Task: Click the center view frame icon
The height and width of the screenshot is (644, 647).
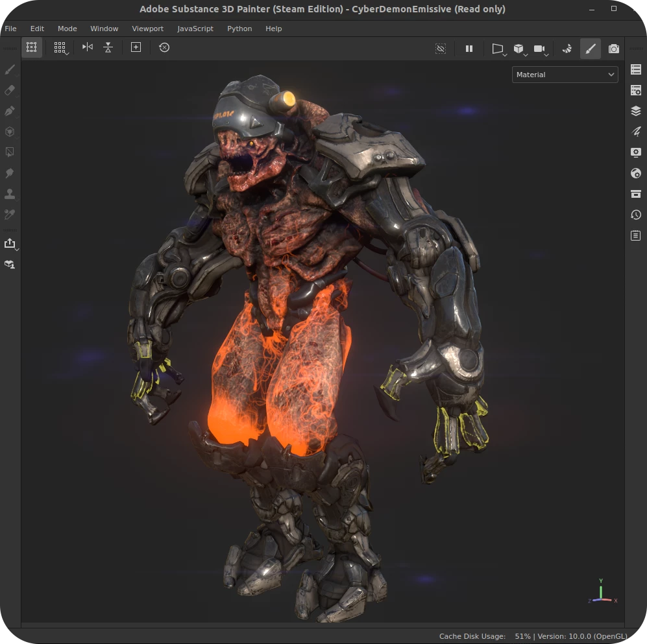Action: click(136, 47)
